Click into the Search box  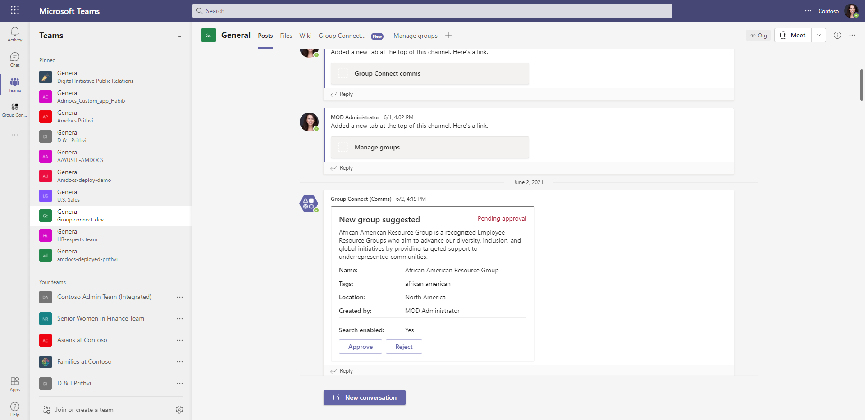[x=432, y=11]
